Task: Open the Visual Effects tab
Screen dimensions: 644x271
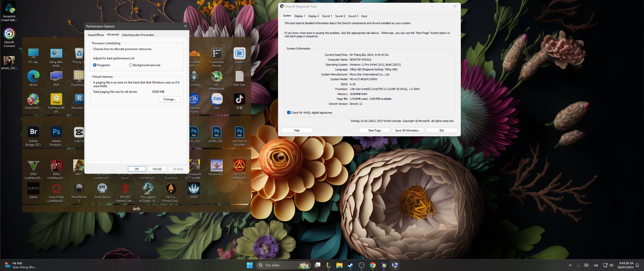Action: [x=96, y=35]
